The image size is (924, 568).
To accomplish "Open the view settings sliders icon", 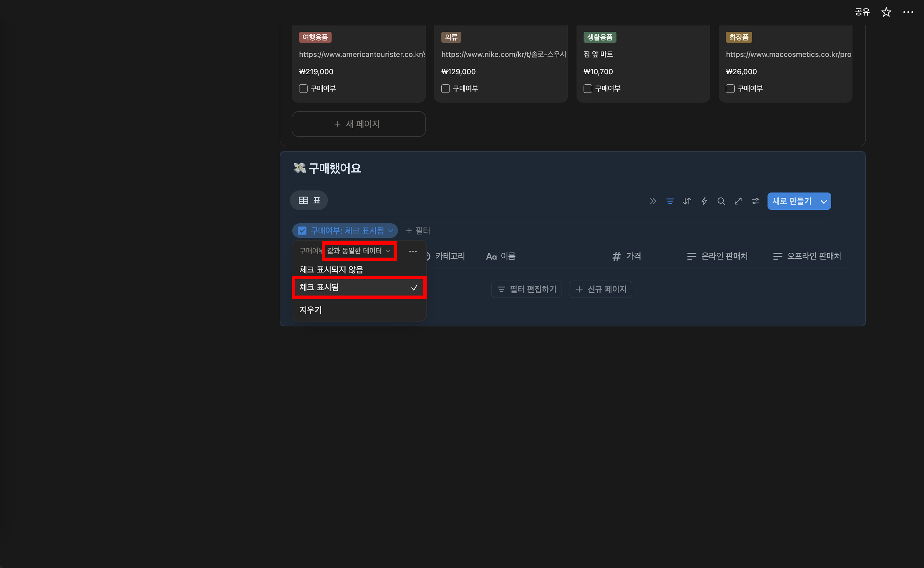I will 755,201.
